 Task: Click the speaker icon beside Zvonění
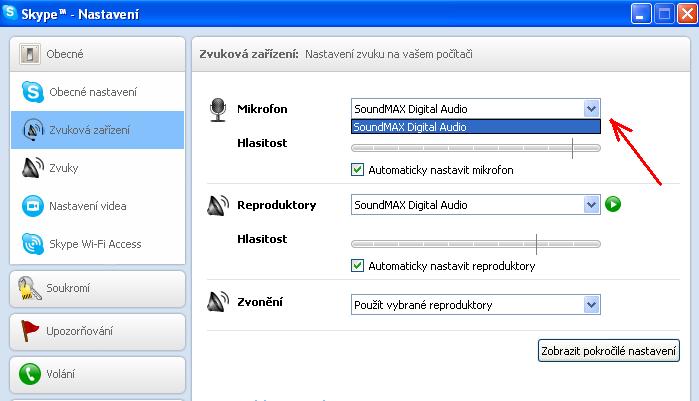click(x=218, y=302)
